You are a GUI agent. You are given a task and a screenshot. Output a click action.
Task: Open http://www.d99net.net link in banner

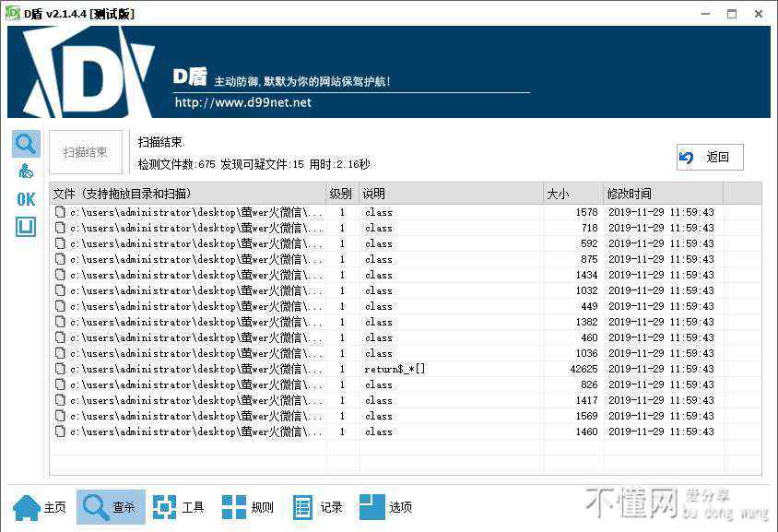coord(243,102)
